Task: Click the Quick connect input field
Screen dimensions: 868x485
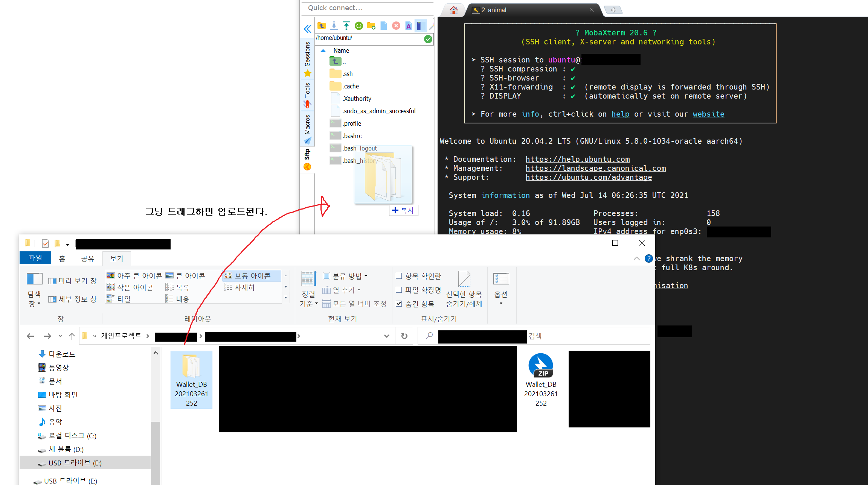Action: 367,8
